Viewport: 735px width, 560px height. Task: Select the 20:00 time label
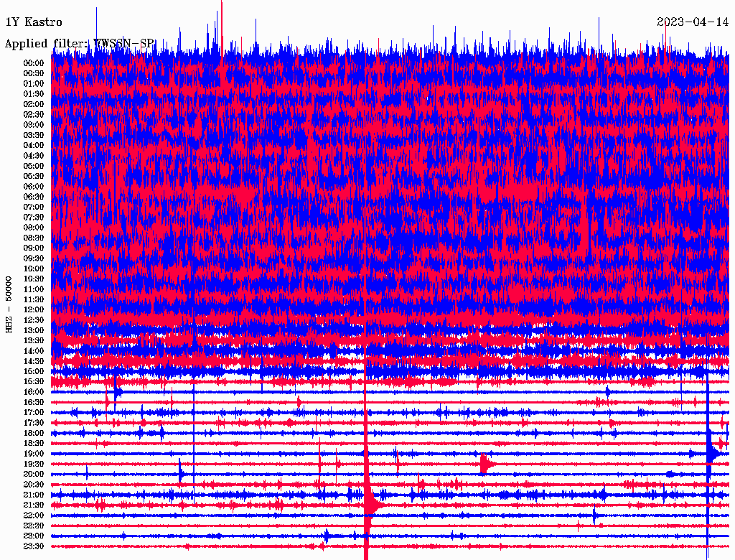point(34,474)
